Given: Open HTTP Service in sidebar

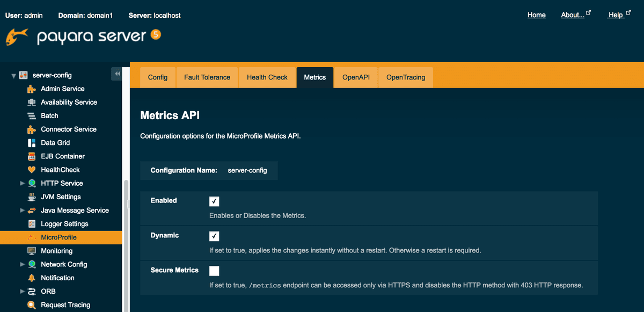Looking at the screenshot, I should pyautogui.click(x=62, y=183).
